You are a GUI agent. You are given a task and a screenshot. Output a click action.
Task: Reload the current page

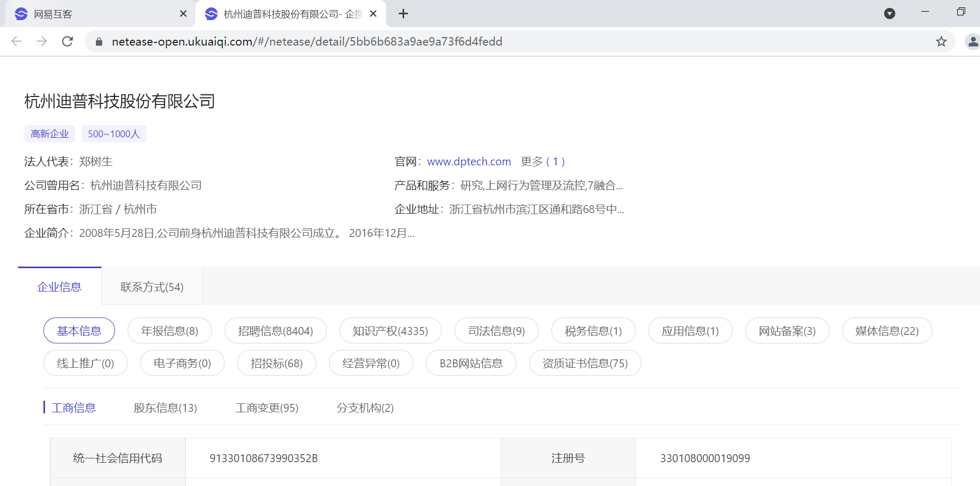(67, 41)
